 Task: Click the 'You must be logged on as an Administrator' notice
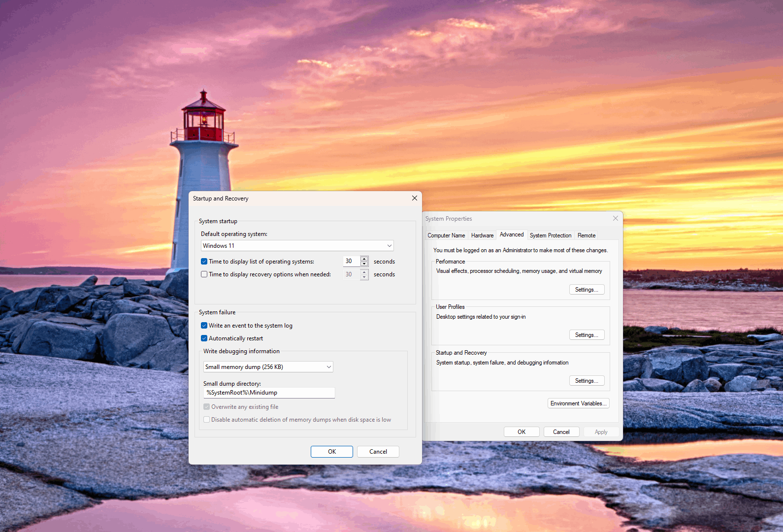[521, 250]
